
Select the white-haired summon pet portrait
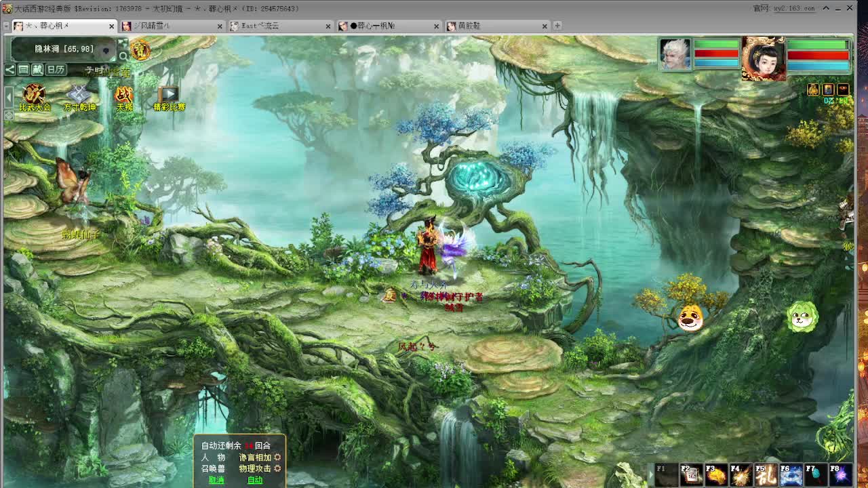(x=675, y=54)
